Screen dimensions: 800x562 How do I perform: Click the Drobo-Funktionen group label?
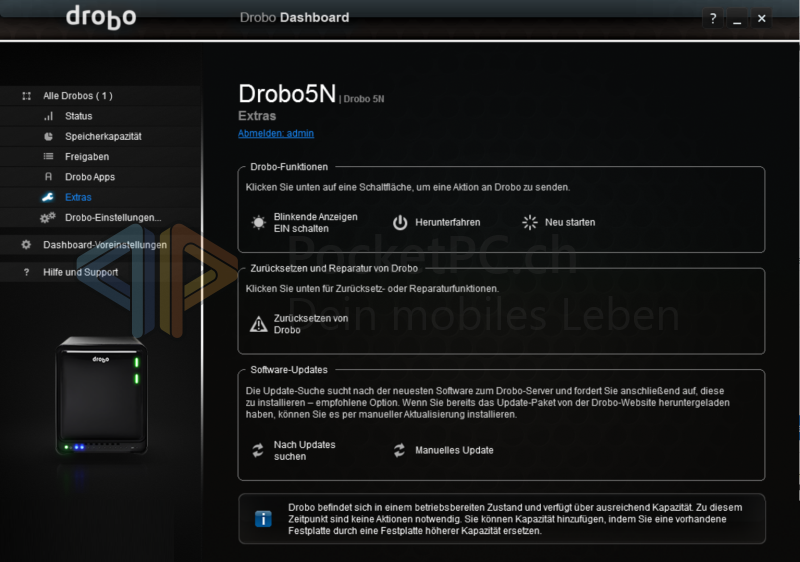click(x=289, y=167)
